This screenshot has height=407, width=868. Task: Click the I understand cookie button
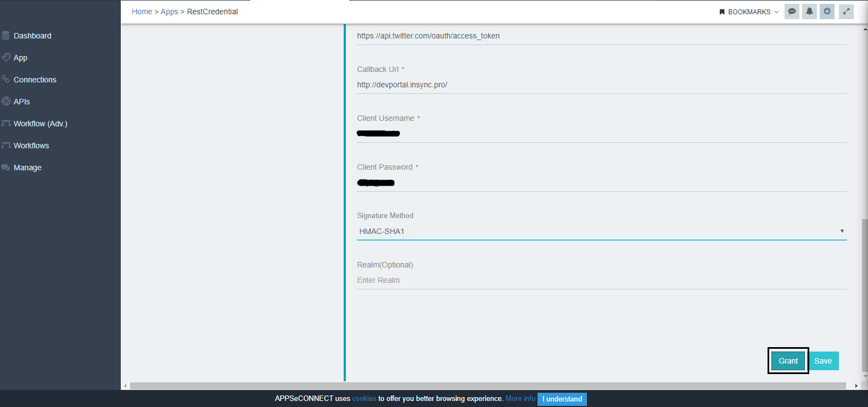(562, 399)
